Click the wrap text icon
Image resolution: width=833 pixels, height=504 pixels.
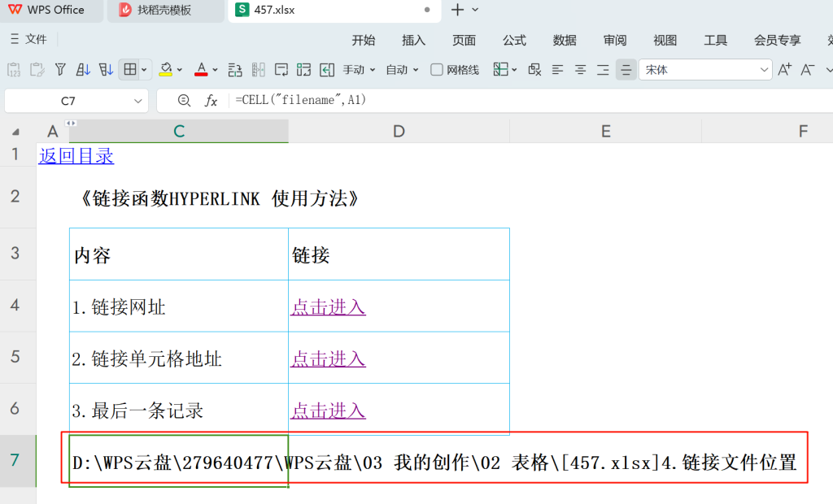click(281, 70)
